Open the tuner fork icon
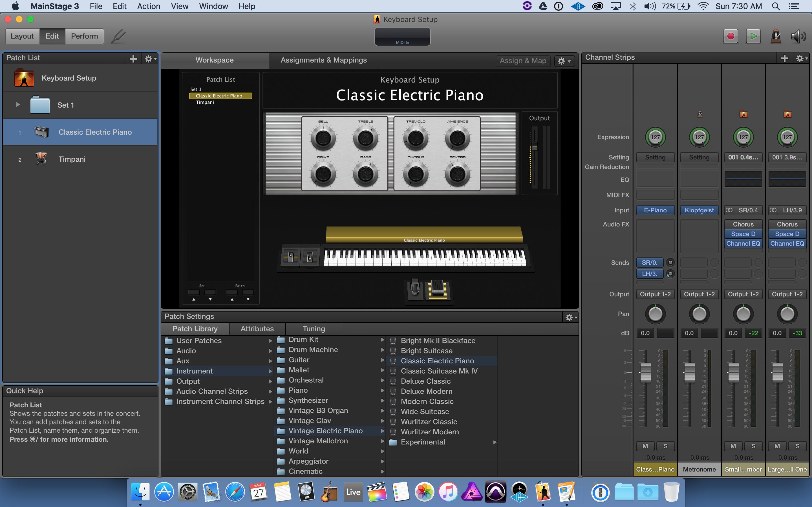This screenshot has width=812, height=507. [x=118, y=36]
